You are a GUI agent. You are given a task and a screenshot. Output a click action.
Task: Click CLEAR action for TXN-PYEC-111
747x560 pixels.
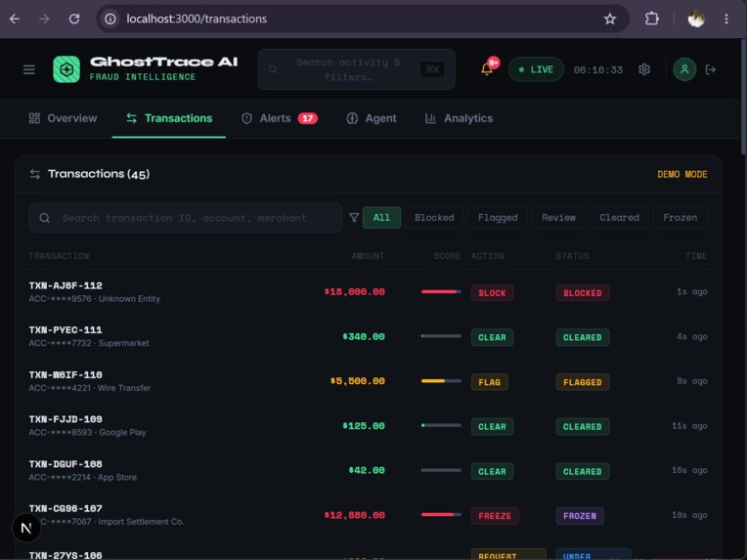point(492,337)
